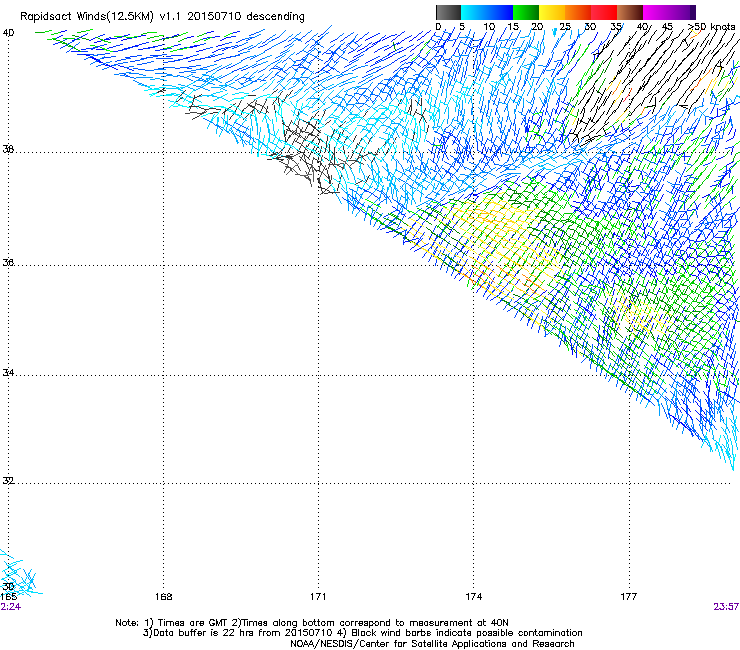Click the '>50 knots' legend label

click(x=711, y=27)
